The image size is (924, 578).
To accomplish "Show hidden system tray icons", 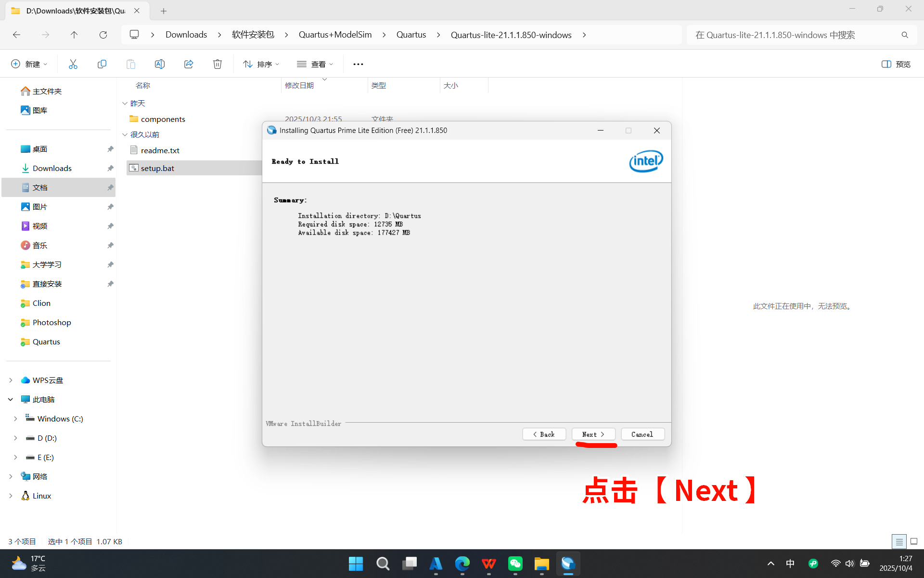I will [x=770, y=564].
